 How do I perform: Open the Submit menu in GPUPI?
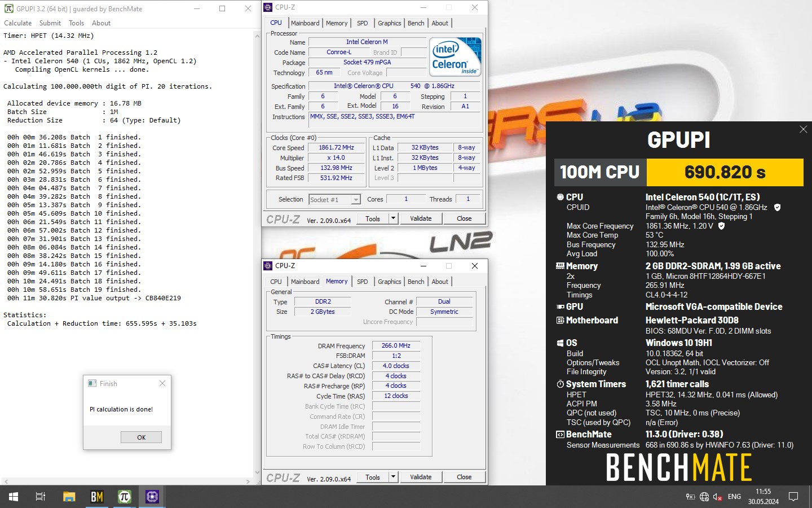pos(50,23)
